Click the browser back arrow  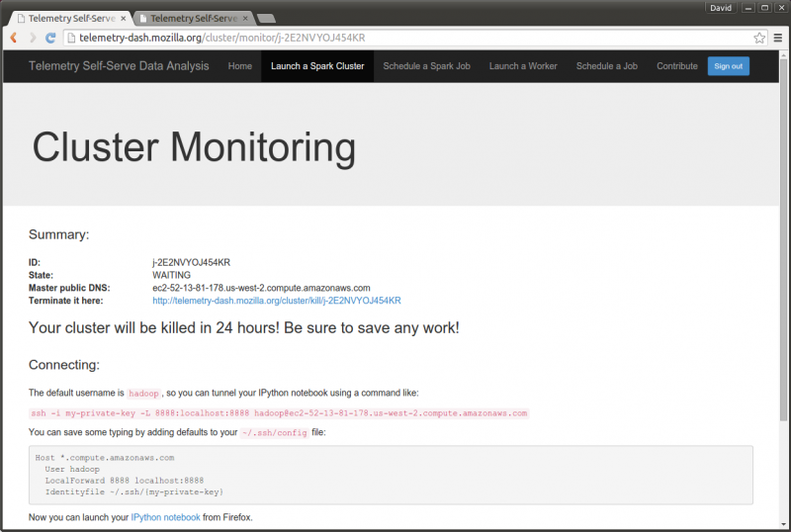pyautogui.click(x=14, y=38)
